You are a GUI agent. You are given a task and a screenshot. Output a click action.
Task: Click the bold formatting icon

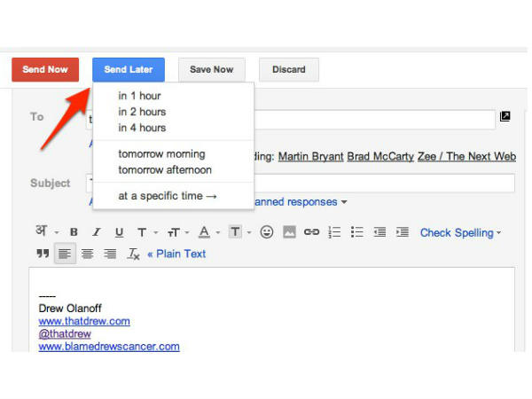click(x=74, y=232)
